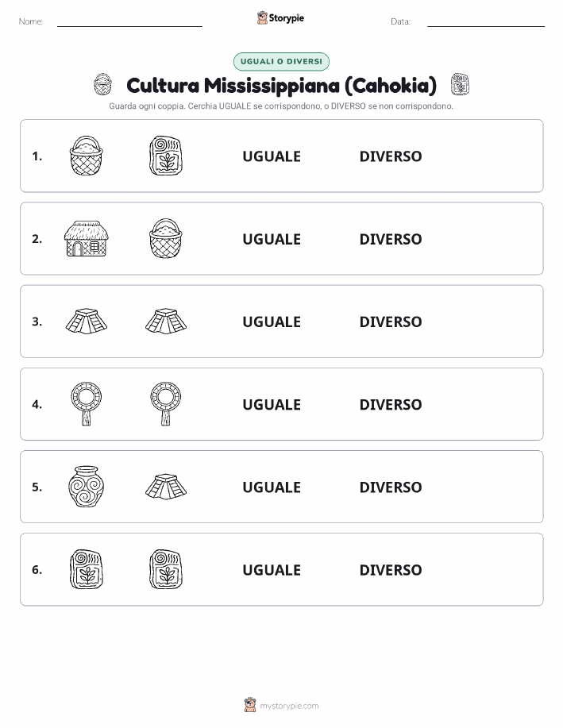
Task: Click the basket icon in row 1
Action: 86,156
